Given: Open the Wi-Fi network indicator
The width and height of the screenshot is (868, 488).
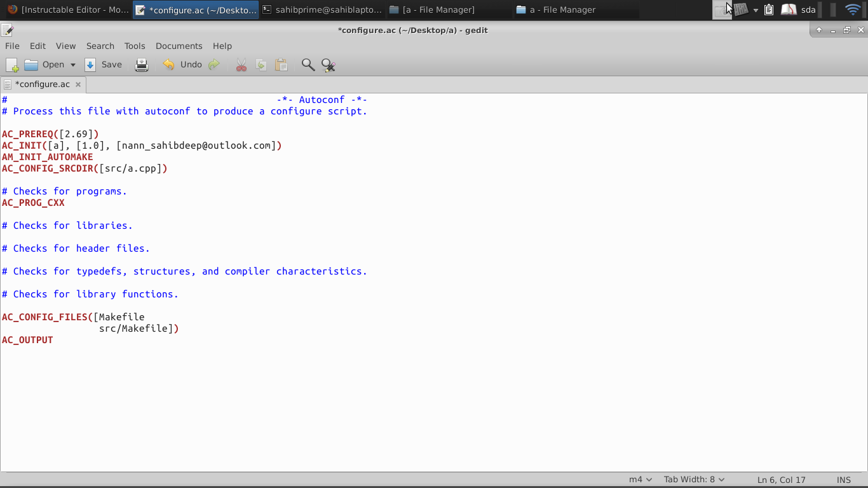Looking at the screenshot, I should tap(853, 10).
